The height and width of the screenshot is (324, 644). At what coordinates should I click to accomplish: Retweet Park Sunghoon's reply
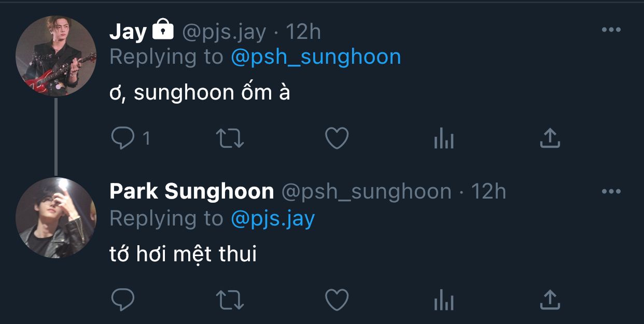coord(230,300)
